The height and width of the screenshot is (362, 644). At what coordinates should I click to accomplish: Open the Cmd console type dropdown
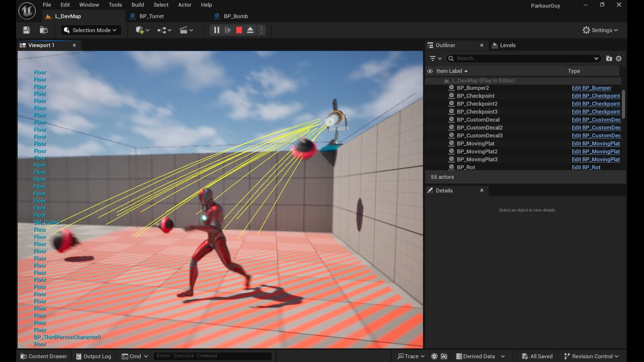click(x=135, y=356)
